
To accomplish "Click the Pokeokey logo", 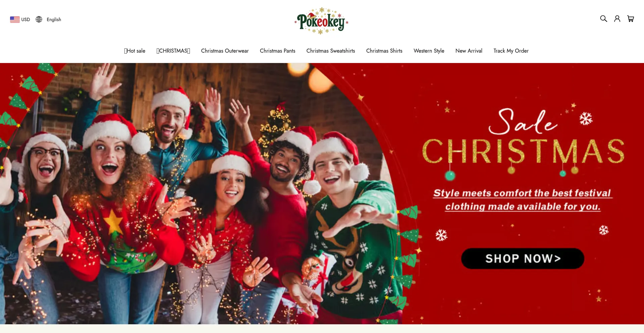I will pyautogui.click(x=322, y=21).
